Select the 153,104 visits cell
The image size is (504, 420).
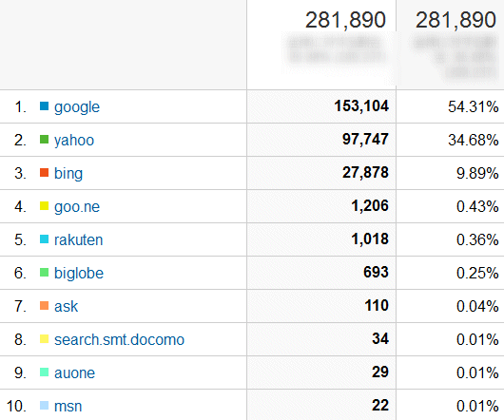(x=321, y=106)
